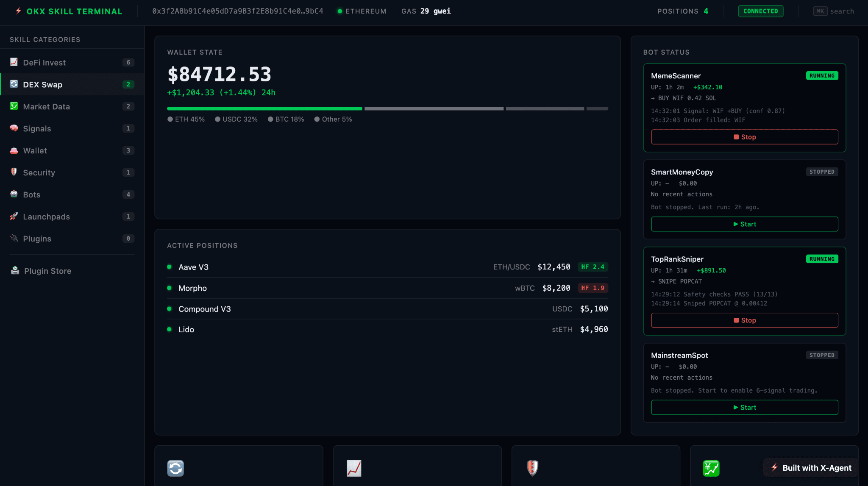Screen dimensions: 868x486
Task: Open Market Data category
Action: pyautogui.click(x=72, y=106)
